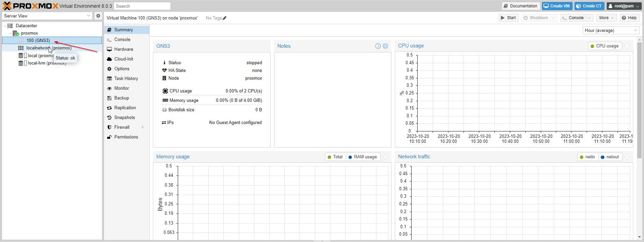Select the local-lvm storage item

46,63
